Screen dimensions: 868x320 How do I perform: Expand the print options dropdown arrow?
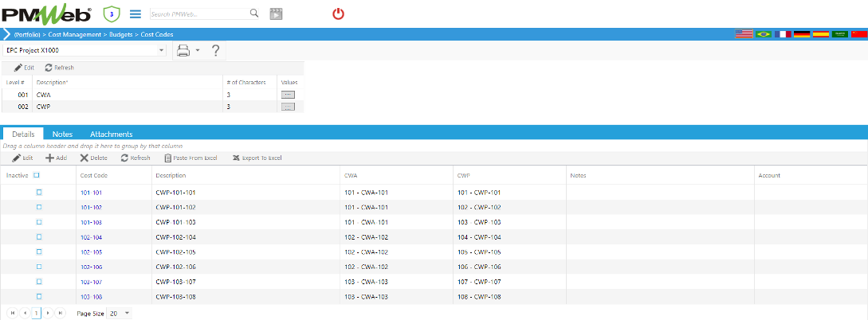point(197,51)
